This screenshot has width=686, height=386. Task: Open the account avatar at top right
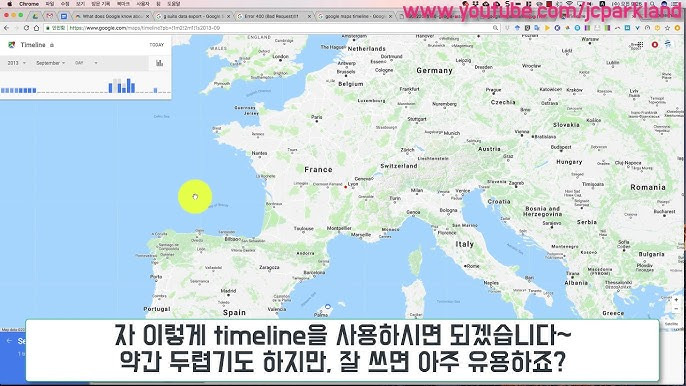click(668, 44)
